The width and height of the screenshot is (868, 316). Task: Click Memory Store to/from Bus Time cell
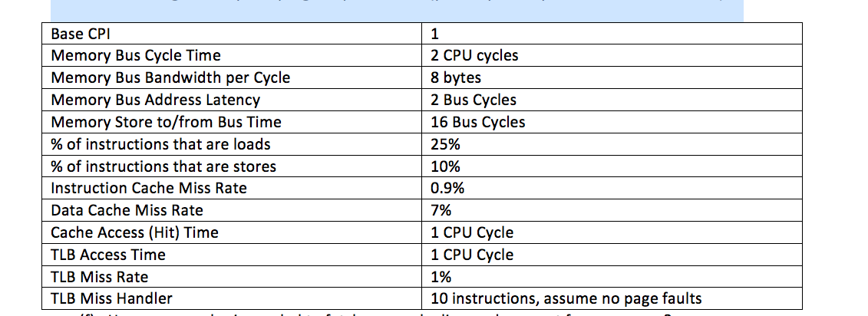[232, 122]
